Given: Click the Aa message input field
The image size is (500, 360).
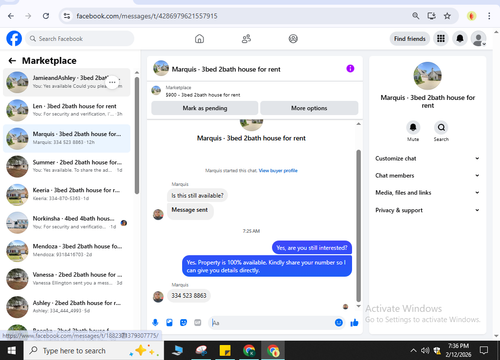Looking at the screenshot, I should [x=272, y=323].
